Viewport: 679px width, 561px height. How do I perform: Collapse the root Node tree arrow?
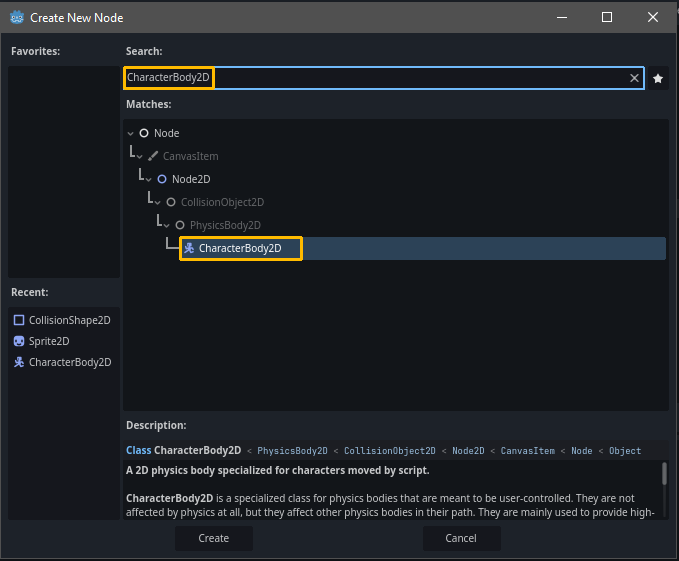click(x=130, y=133)
